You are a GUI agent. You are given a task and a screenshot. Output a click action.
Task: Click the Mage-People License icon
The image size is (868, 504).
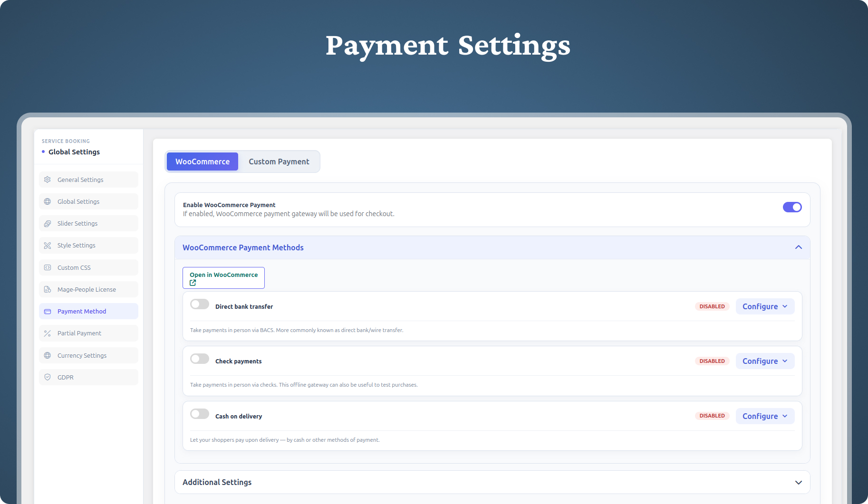click(x=48, y=289)
